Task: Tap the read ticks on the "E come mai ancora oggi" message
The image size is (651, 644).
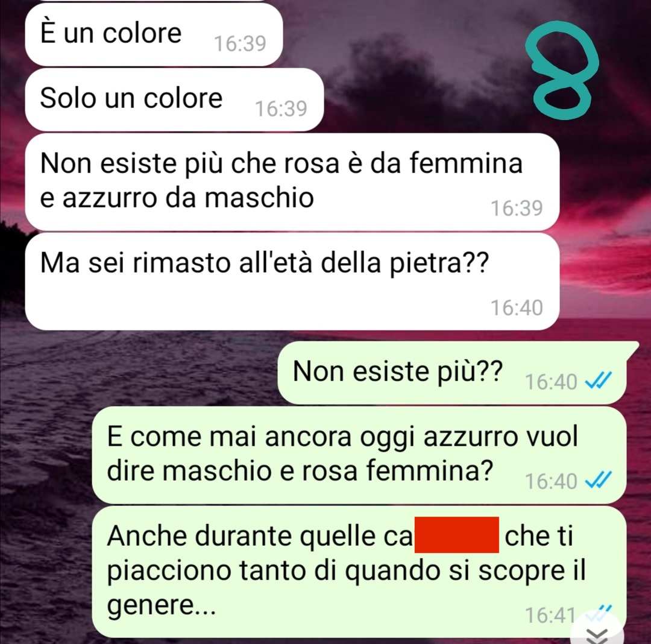Action: [x=599, y=481]
